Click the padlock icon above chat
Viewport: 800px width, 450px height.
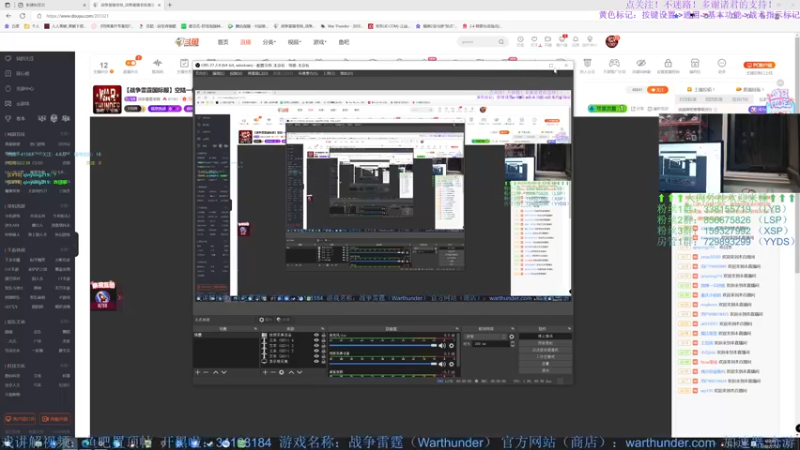tap(668, 63)
